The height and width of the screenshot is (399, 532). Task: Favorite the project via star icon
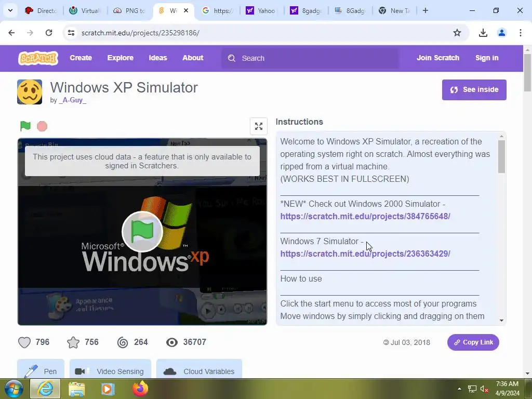pyautogui.click(x=73, y=342)
